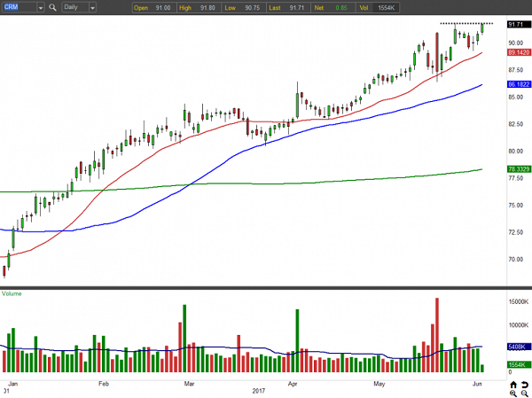
Task: Click the CRM ticker symbol field
Action: 20,7
